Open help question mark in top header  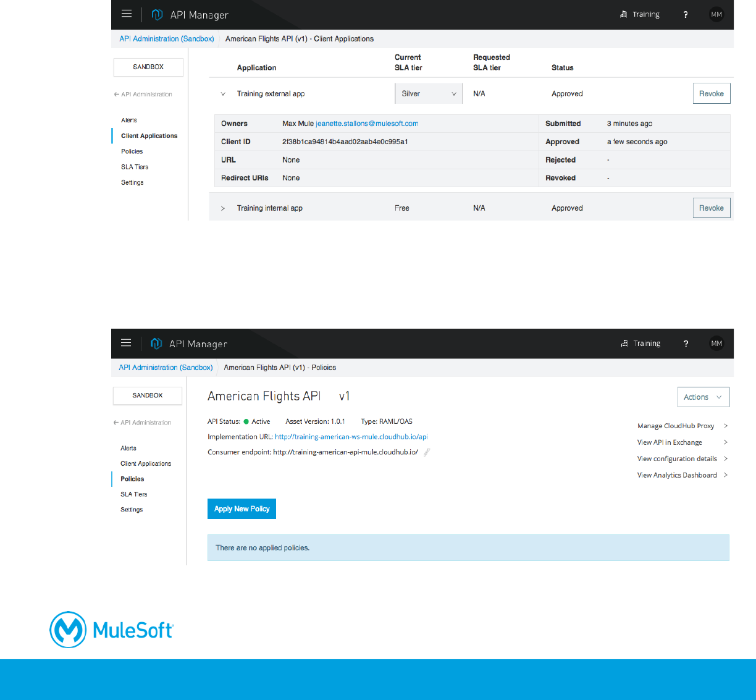pos(686,15)
